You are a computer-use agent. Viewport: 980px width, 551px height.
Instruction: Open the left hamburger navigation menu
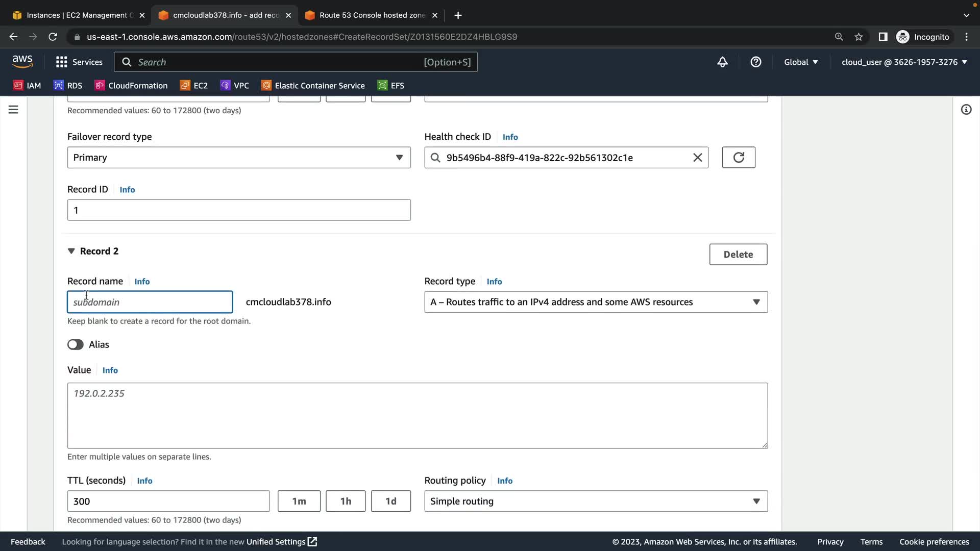(x=13, y=110)
